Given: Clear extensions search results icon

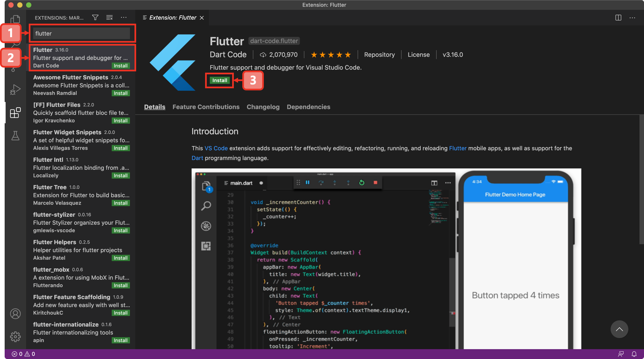Looking at the screenshot, I should 110,17.
